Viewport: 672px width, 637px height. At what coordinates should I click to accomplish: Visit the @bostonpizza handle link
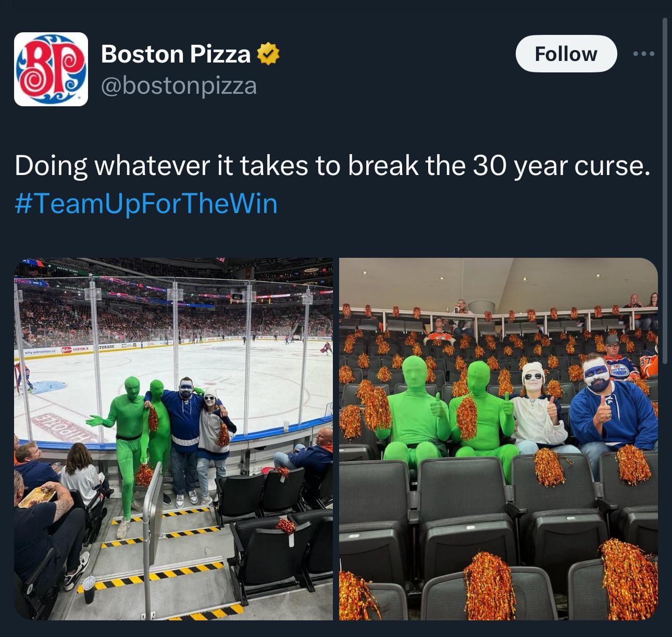coord(179,85)
